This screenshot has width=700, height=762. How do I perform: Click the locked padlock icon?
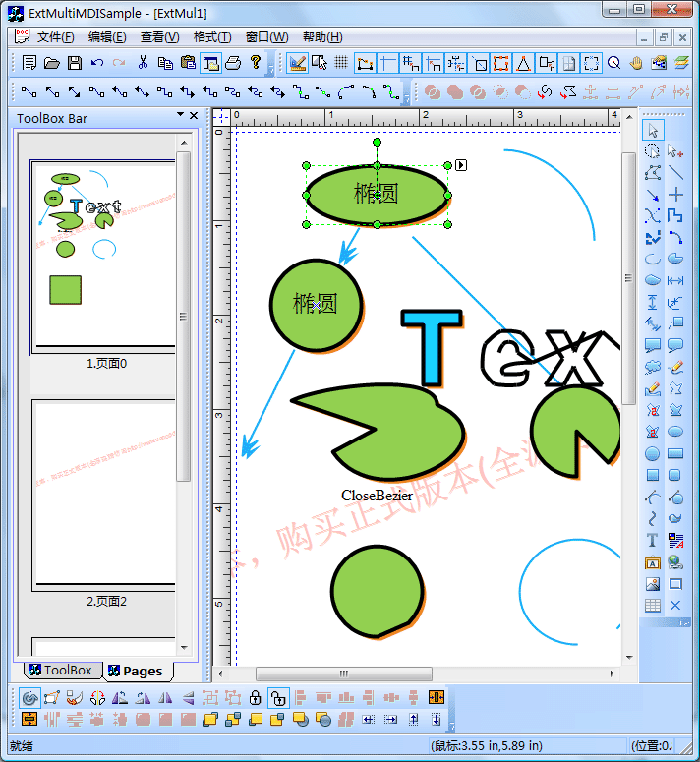256,697
